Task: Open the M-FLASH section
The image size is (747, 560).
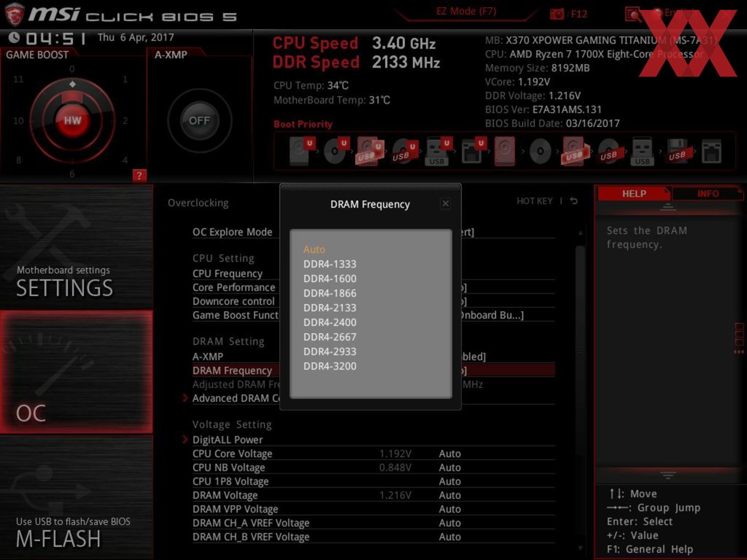Action: (x=76, y=497)
